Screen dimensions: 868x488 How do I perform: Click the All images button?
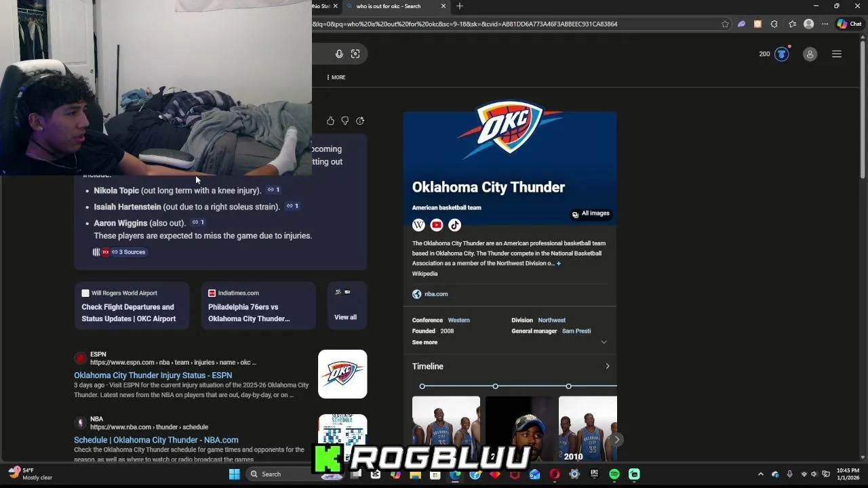(x=591, y=213)
